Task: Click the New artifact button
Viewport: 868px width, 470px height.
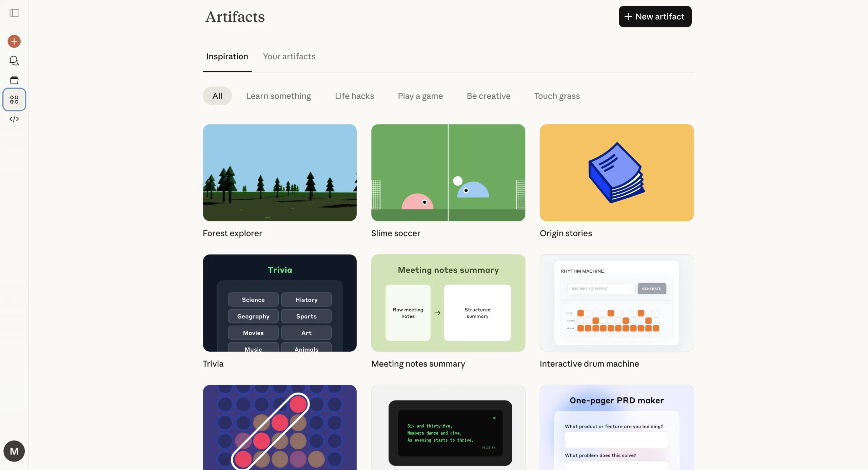Action: [x=655, y=17]
